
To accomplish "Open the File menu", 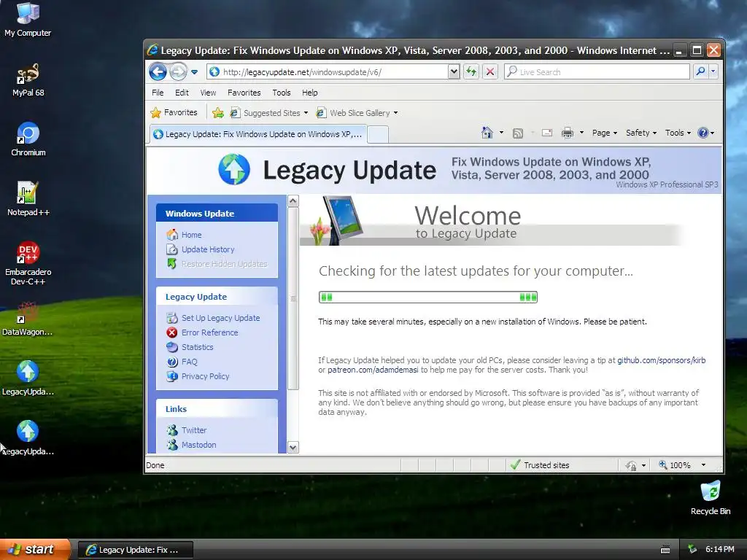I will coord(158,93).
